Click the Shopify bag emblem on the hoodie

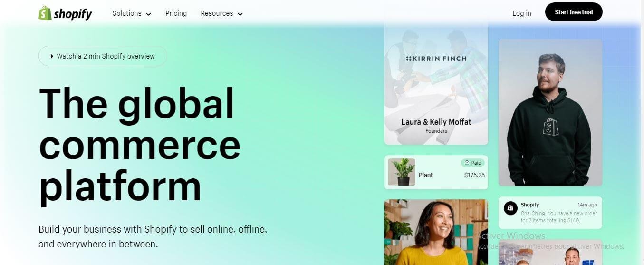pos(550,127)
